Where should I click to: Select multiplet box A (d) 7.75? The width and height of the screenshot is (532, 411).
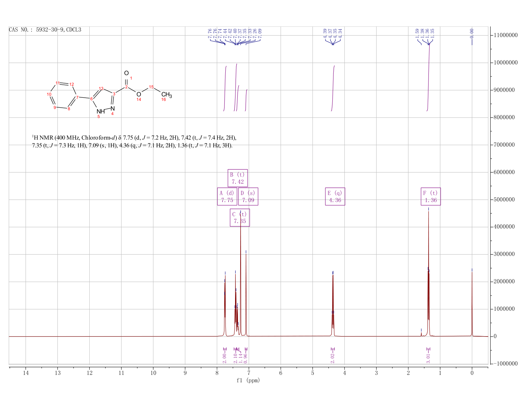(x=227, y=197)
